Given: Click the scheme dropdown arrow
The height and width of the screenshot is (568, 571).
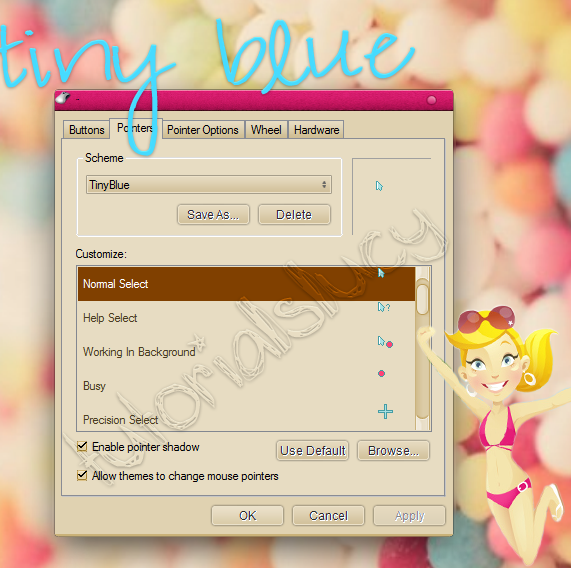Looking at the screenshot, I should (x=324, y=185).
